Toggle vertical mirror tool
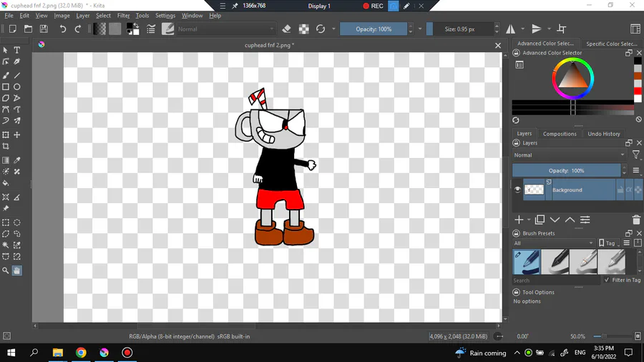Viewport: 644px width, 362px height. (537, 29)
